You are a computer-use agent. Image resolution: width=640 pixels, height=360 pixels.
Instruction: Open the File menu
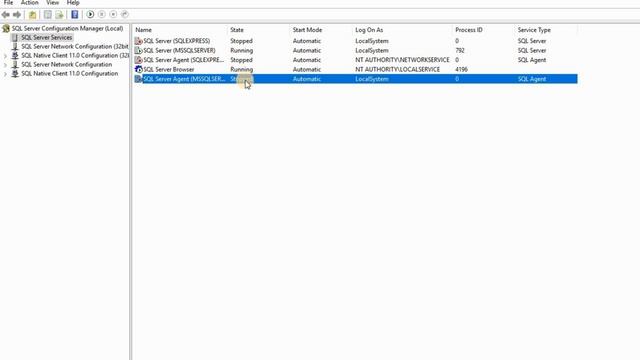click(x=8, y=2)
